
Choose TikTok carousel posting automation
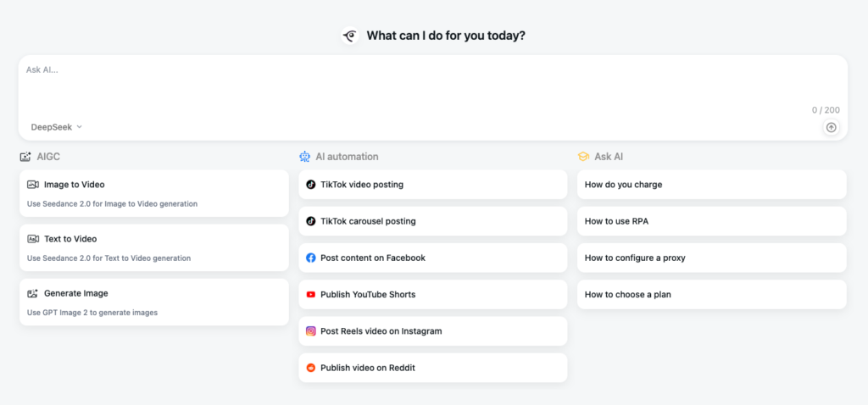tap(433, 221)
